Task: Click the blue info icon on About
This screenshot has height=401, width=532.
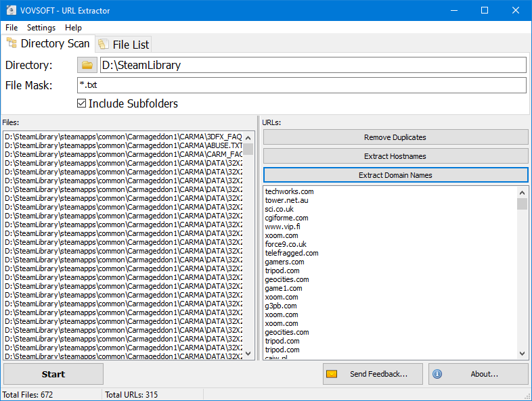Action: pyautogui.click(x=437, y=374)
